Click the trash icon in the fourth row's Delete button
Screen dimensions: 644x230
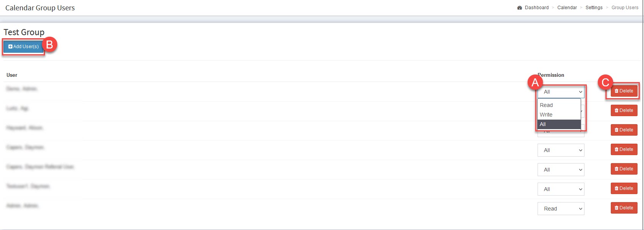(617, 149)
